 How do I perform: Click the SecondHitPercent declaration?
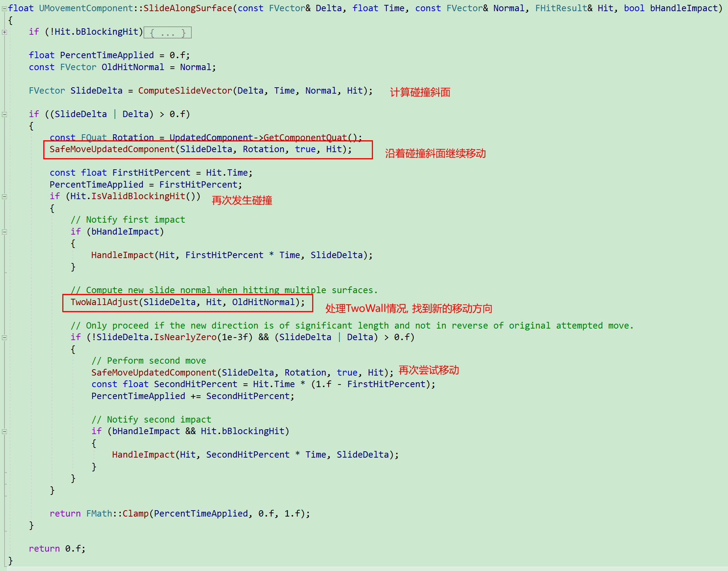click(x=195, y=384)
